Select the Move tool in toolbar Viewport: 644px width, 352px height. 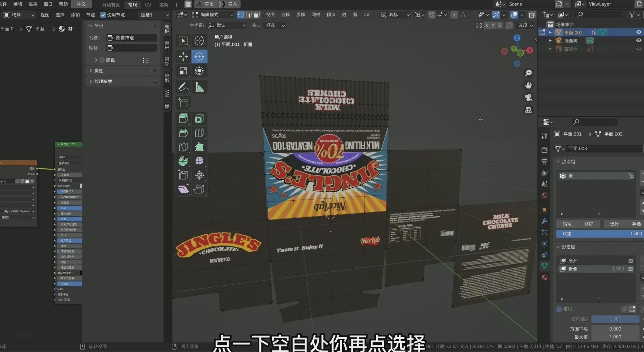[x=183, y=57]
